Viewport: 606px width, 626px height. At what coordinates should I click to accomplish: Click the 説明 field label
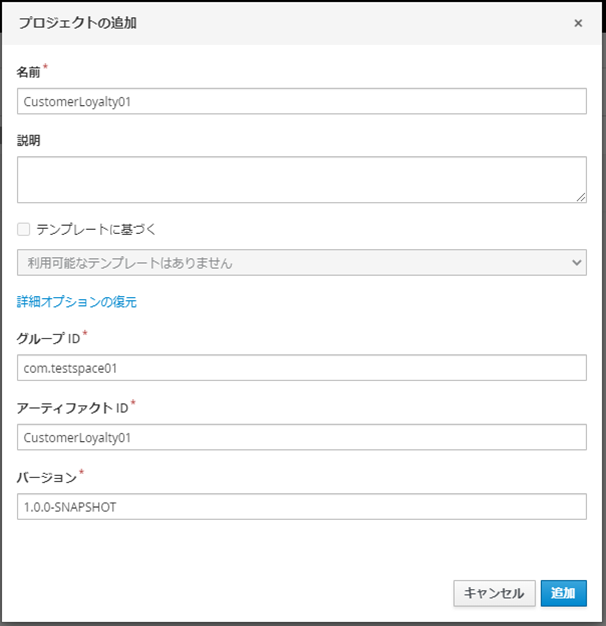29,141
